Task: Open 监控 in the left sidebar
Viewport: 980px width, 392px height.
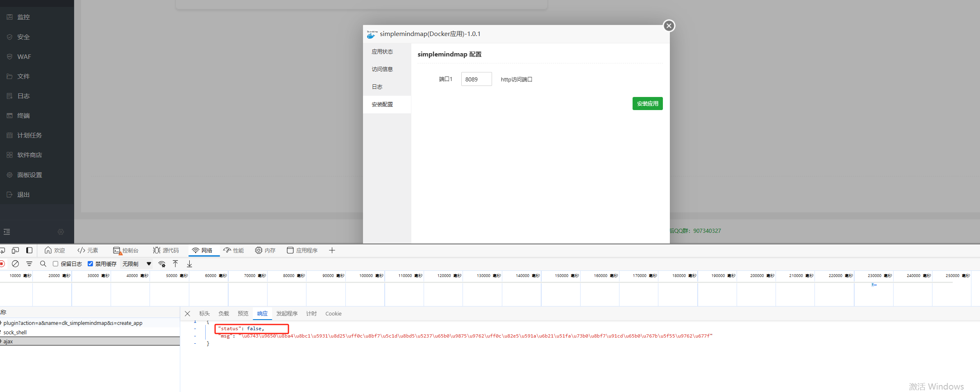Action: click(x=23, y=17)
